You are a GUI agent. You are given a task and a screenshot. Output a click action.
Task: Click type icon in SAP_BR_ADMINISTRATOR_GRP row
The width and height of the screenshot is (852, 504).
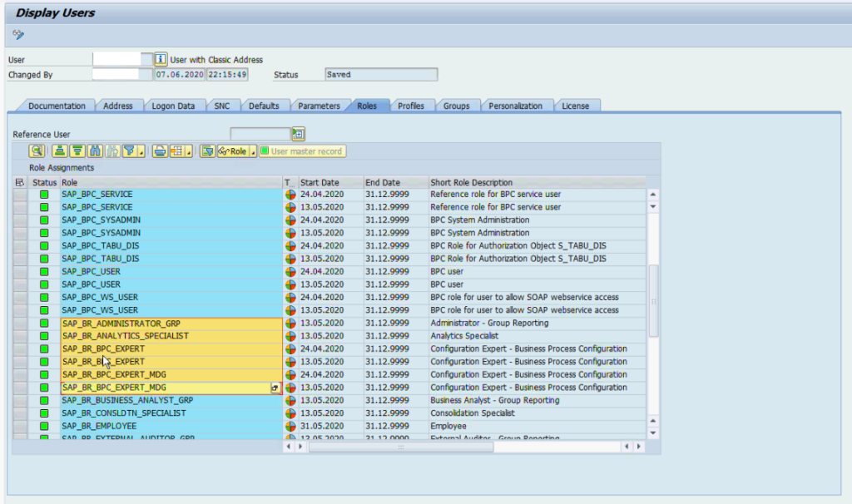(x=290, y=324)
